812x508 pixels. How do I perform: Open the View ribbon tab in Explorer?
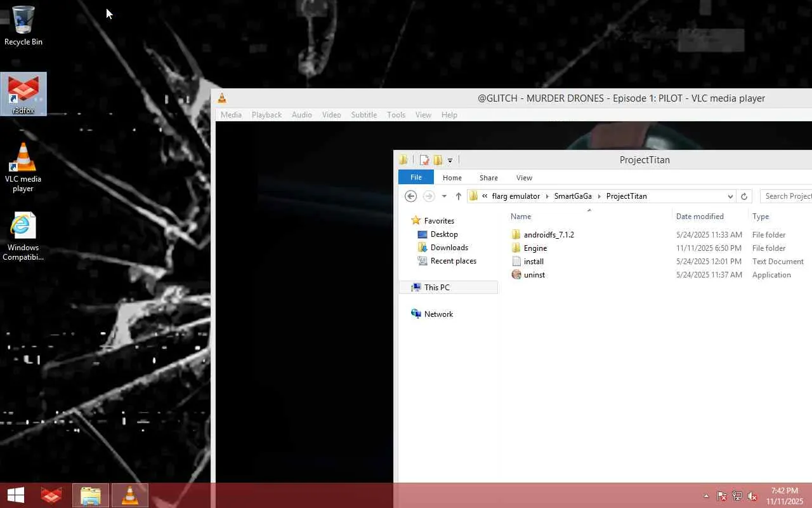click(x=524, y=178)
